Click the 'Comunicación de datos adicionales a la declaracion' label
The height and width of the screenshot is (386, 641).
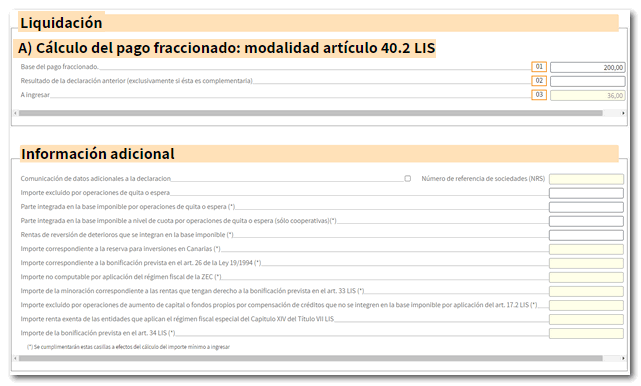96,179
